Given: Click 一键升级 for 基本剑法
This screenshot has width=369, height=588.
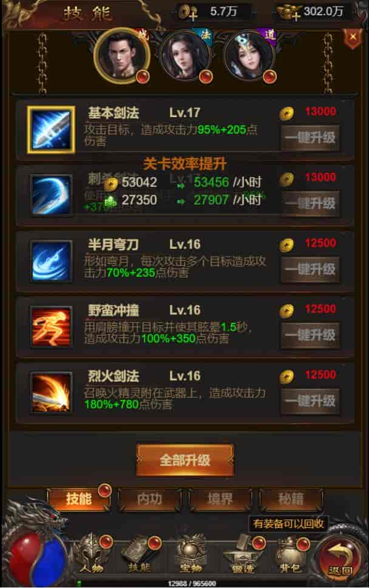Looking at the screenshot, I should (310, 138).
